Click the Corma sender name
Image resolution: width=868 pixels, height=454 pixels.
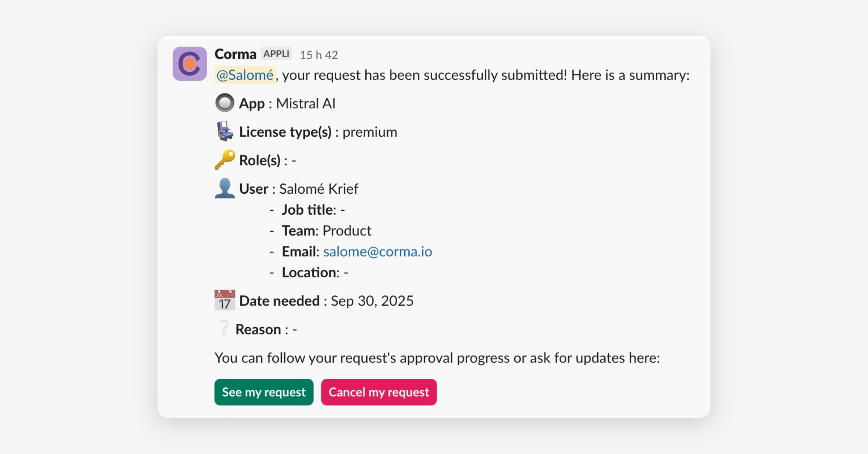point(235,54)
